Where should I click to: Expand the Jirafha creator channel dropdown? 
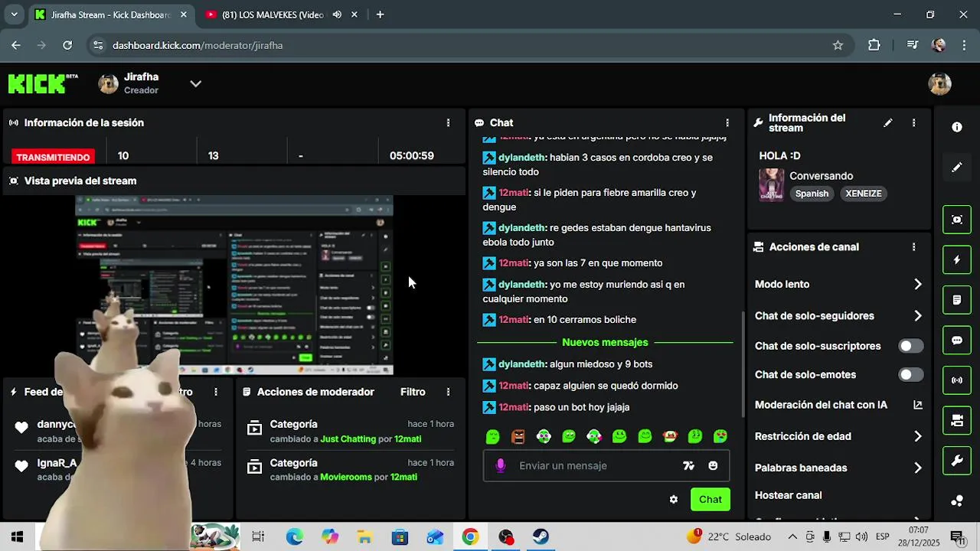pos(196,83)
